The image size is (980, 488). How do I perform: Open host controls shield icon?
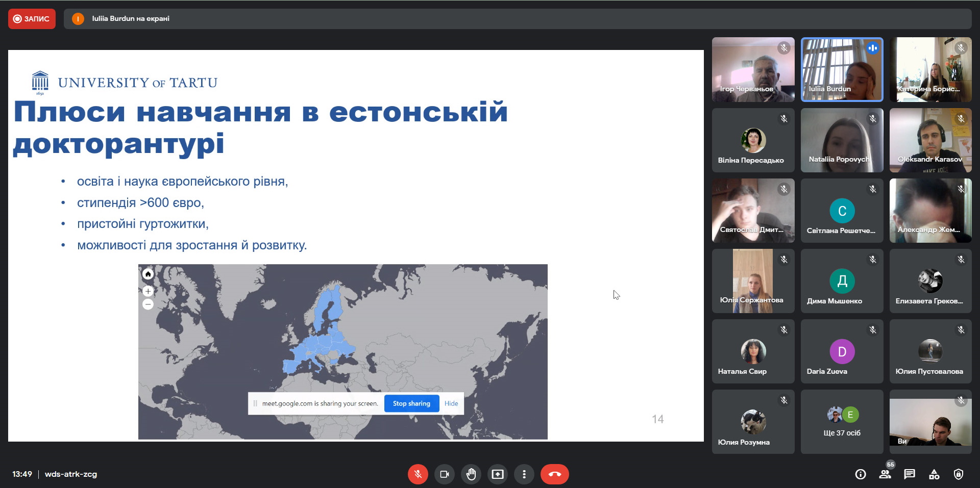click(959, 474)
